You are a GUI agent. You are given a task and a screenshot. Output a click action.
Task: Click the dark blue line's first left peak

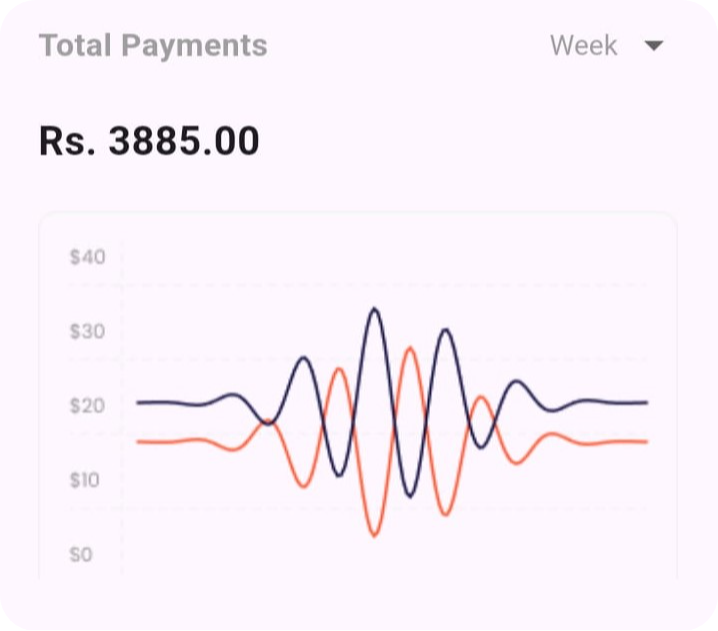(304, 358)
